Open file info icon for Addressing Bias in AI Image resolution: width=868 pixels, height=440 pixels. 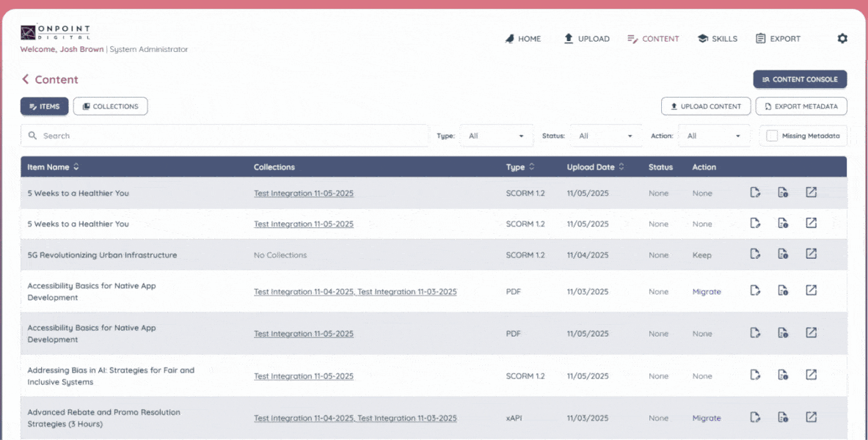pyautogui.click(x=783, y=375)
